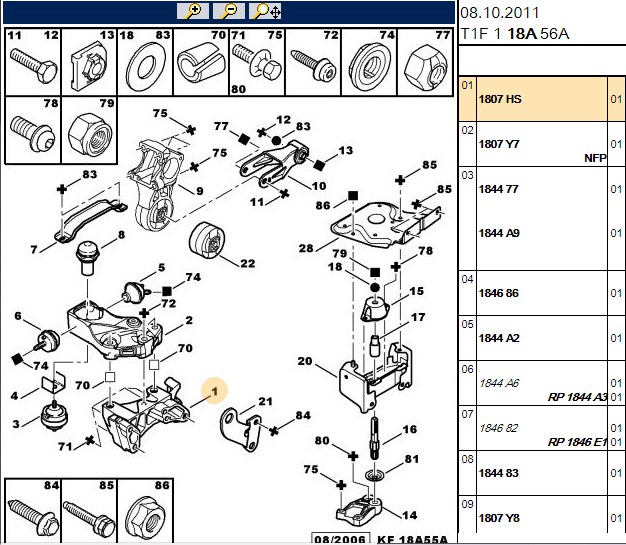Click the screw thumbnail labeled 72
Viewport: 626px width, 545px height.
pos(313,61)
